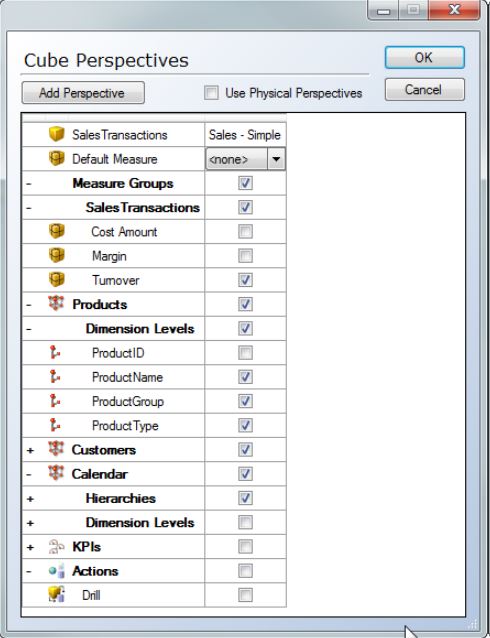Check the Margin measure checkbox
490x638 pixels.
[245, 256]
